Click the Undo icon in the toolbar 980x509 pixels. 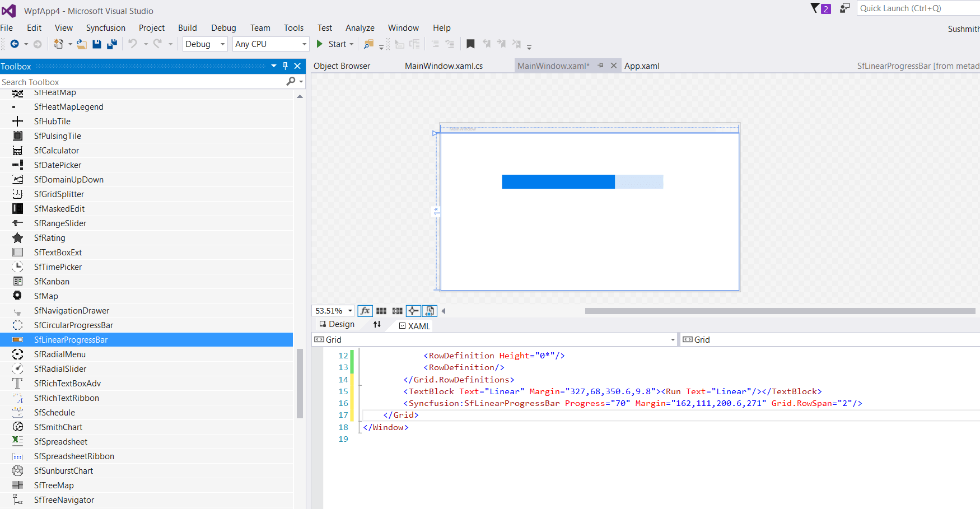[133, 44]
